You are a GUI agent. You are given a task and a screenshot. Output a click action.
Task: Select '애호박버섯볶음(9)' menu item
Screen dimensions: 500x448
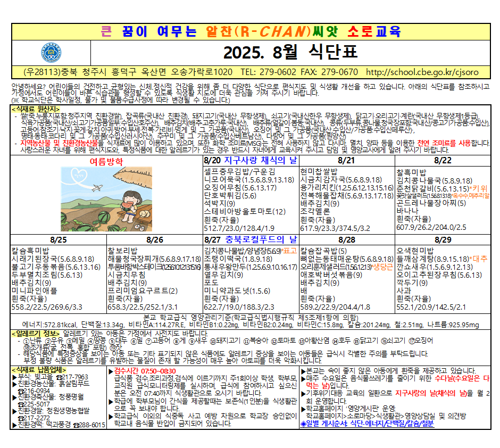(331, 275)
